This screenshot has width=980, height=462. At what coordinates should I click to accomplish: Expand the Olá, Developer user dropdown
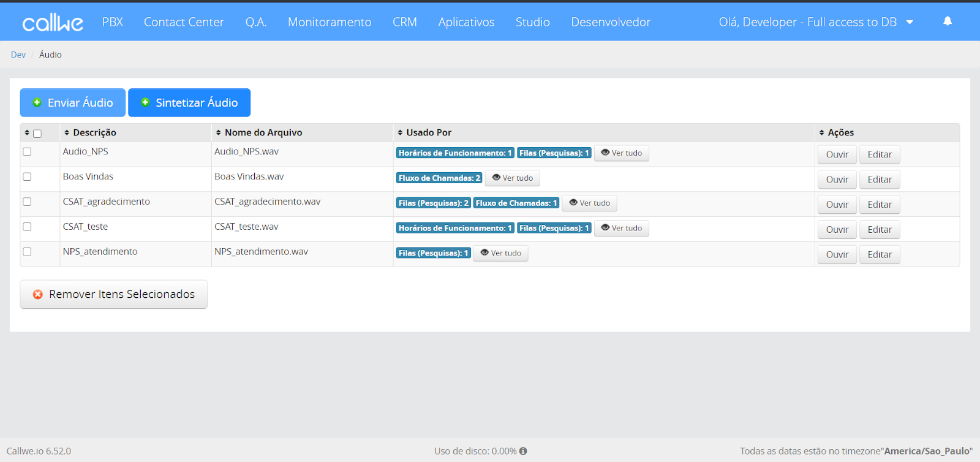tap(816, 22)
